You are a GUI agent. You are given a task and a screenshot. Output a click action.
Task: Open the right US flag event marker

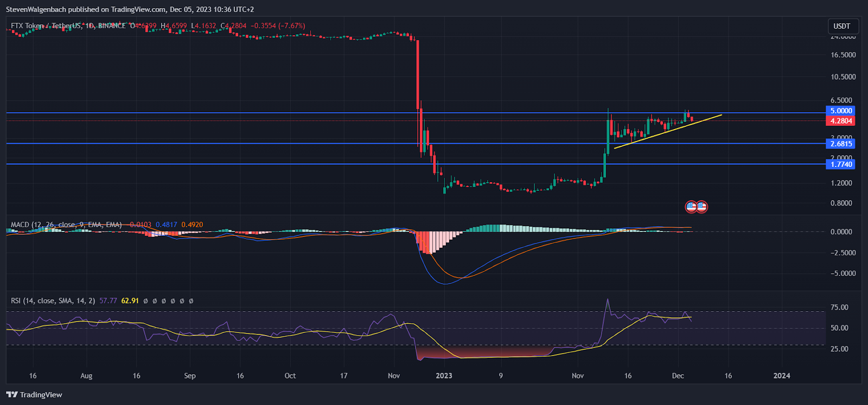coord(701,206)
